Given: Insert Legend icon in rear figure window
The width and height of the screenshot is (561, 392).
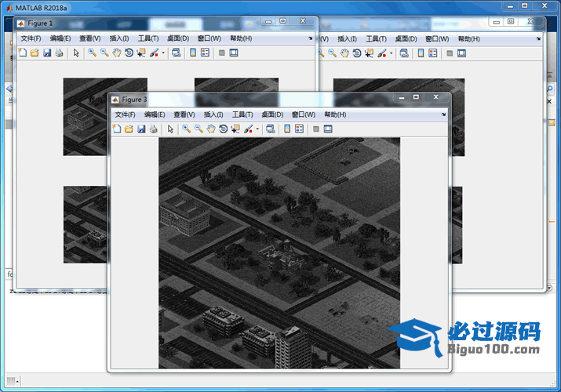Looking at the screenshot, I should 433,53.
